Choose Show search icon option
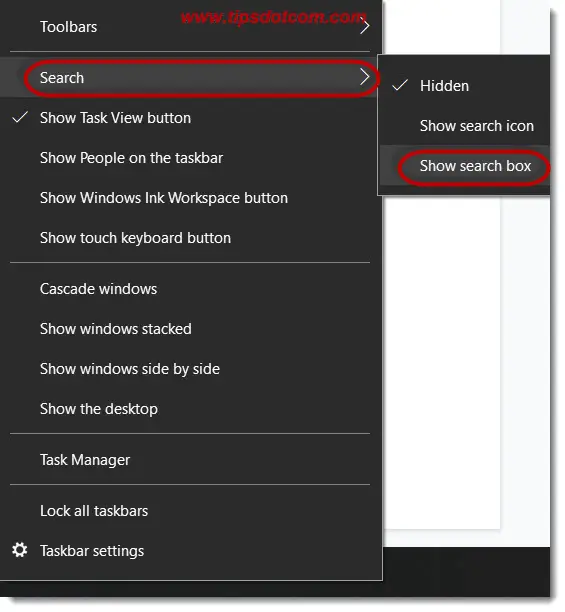 (x=464, y=126)
